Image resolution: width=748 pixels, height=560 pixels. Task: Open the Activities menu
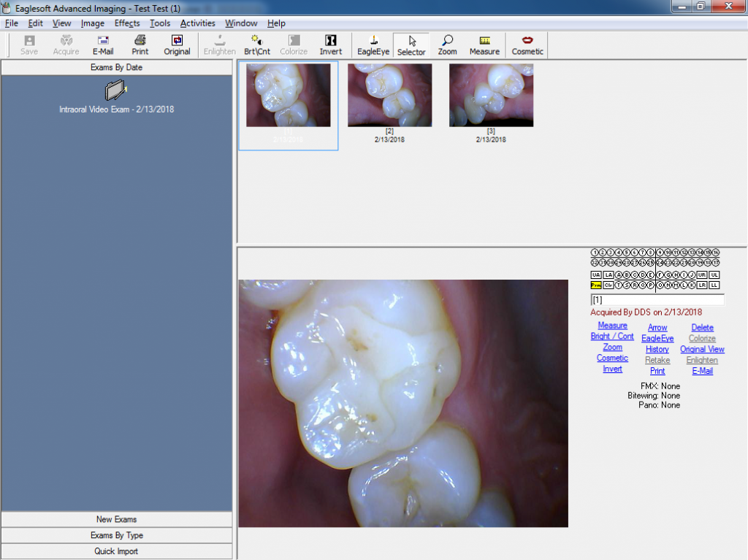(x=198, y=23)
